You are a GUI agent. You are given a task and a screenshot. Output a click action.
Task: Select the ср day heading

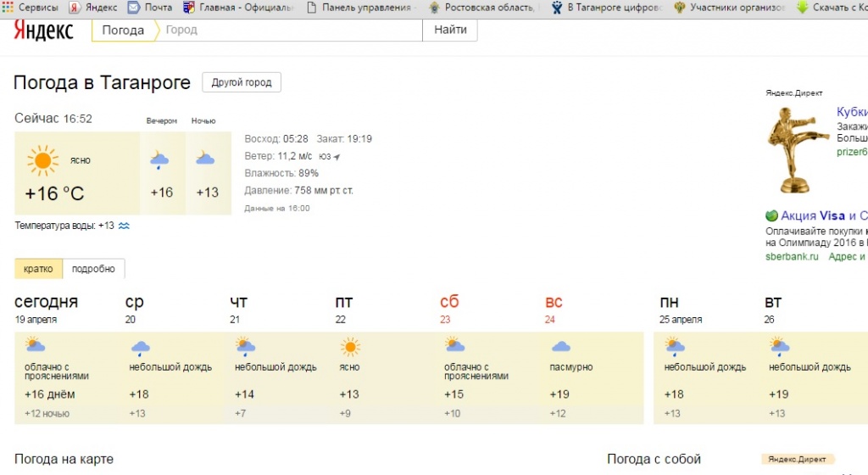135,302
